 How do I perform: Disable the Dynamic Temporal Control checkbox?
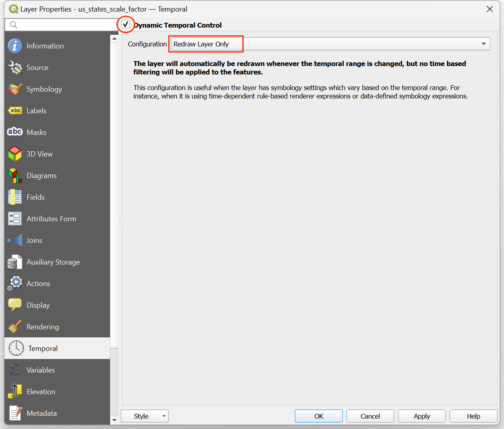pyautogui.click(x=126, y=24)
